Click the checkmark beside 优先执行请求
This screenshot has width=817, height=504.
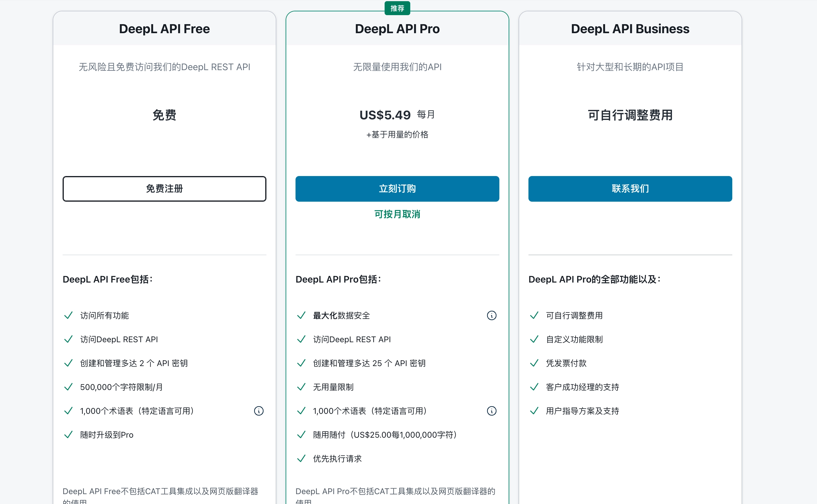[x=301, y=459]
